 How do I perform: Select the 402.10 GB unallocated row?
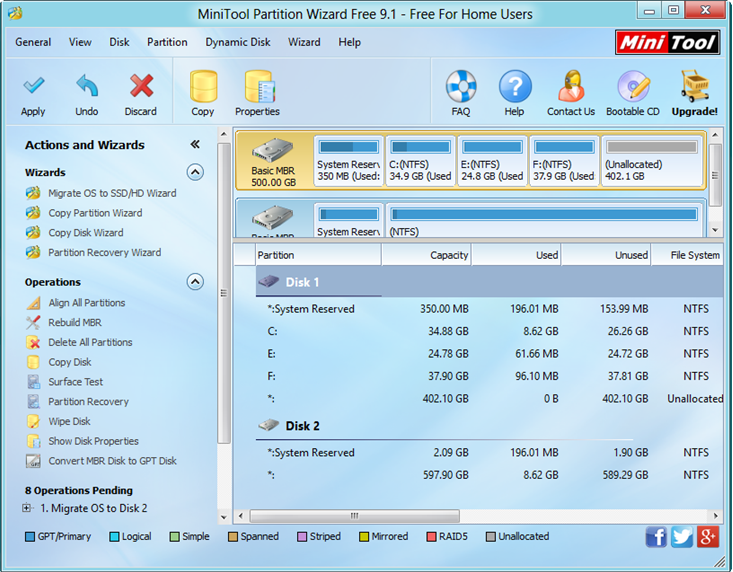tap(489, 399)
